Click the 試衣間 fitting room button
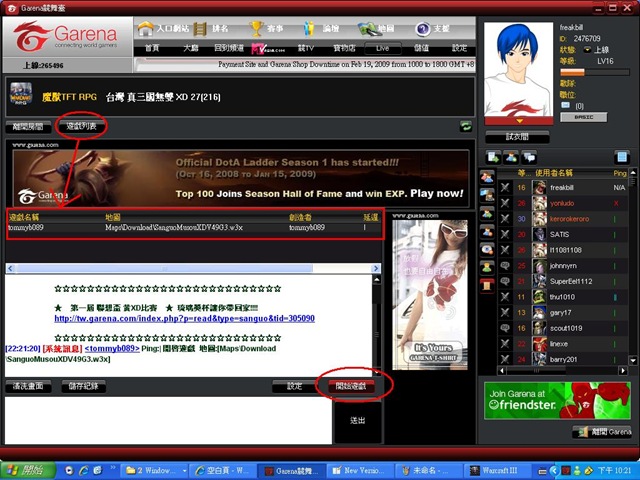Viewport: 640px width, 480px height. [x=517, y=137]
